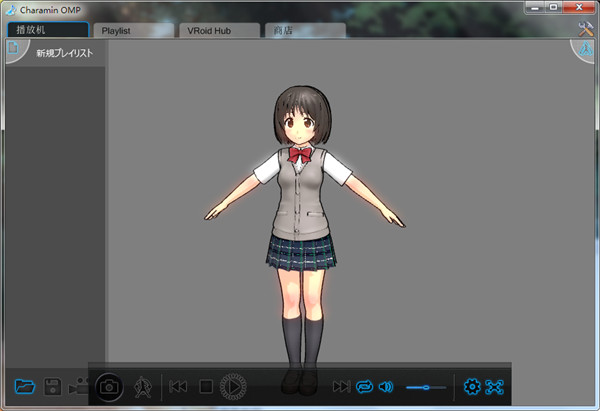Click the character pose icon
This screenshot has width=600, height=411.
click(142, 386)
